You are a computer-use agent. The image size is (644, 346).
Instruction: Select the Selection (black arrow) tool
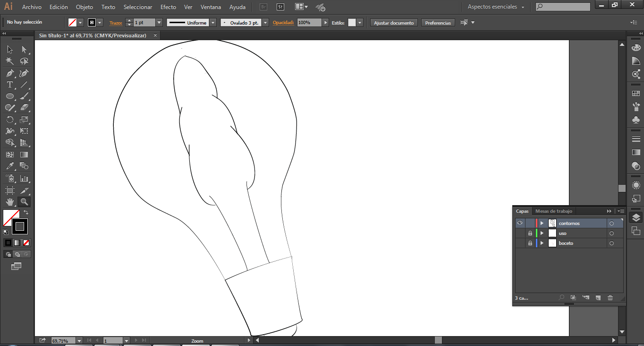coord(10,50)
